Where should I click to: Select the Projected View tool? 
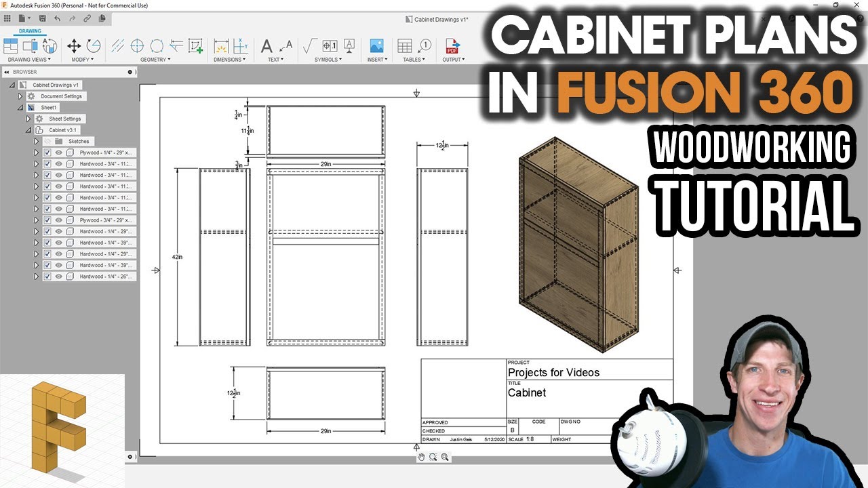coord(30,46)
